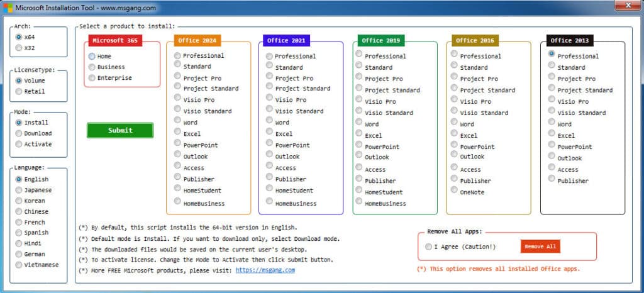Choose Retail license type
Viewport: 644px width, 293px height.
coord(19,91)
